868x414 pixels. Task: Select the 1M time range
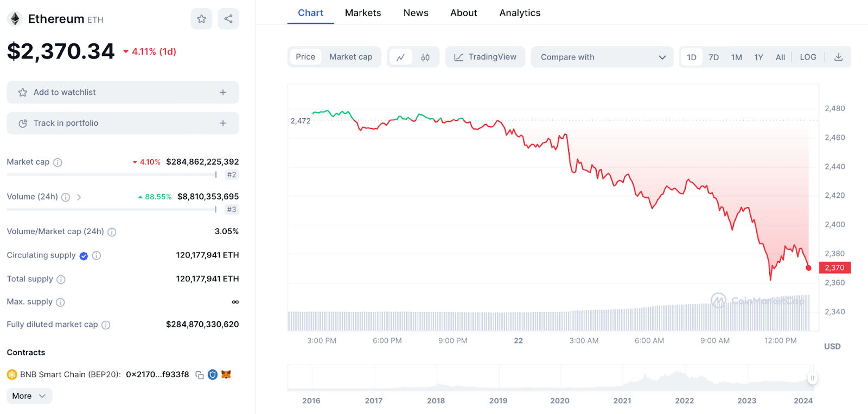click(737, 57)
